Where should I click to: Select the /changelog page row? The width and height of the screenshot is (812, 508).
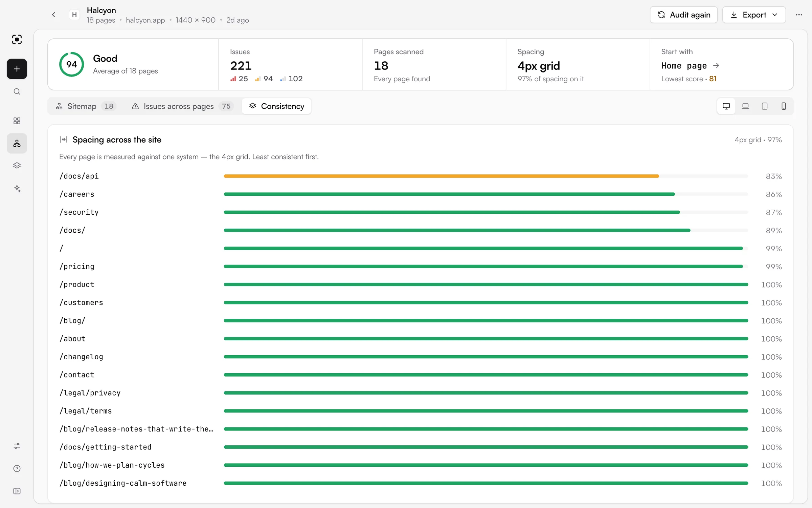click(421, 357)
